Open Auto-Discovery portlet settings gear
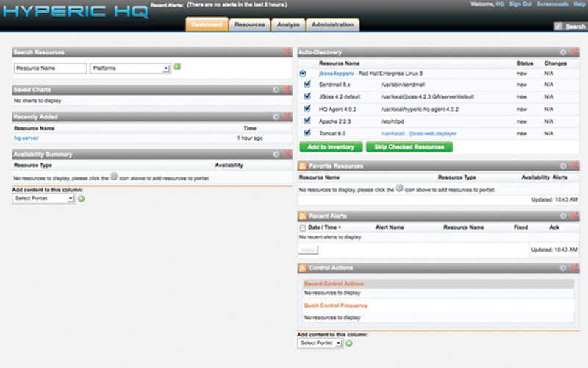 (x=563, y=53)
